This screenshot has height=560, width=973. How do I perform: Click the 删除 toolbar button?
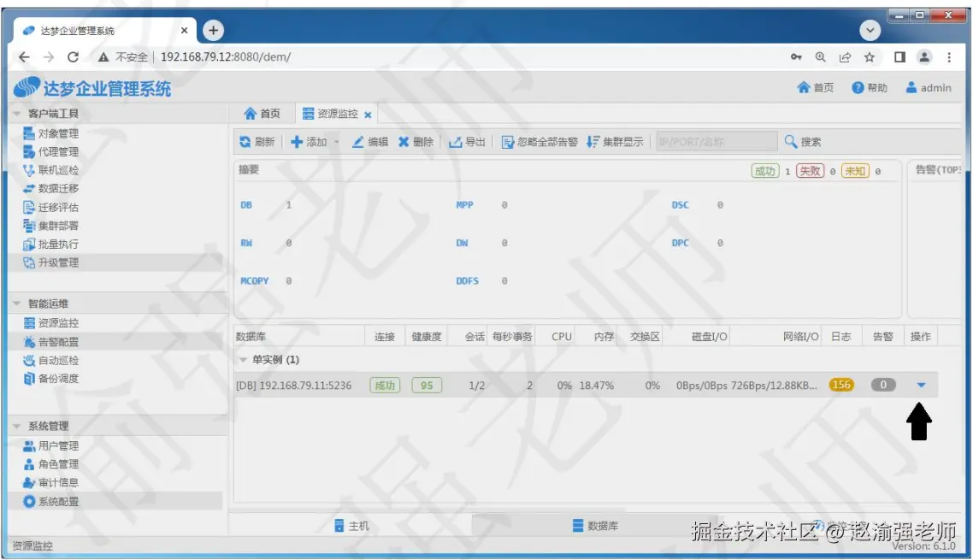coord(416,142)
